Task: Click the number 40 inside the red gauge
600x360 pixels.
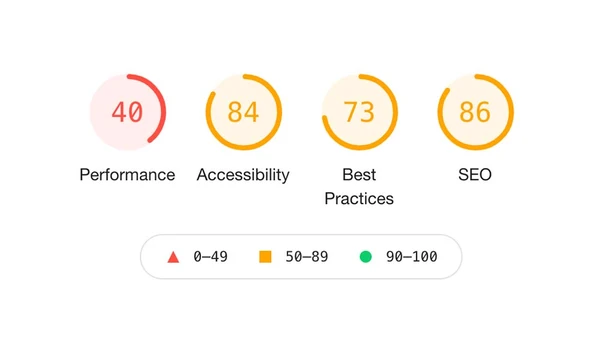Action: (127, 112)
